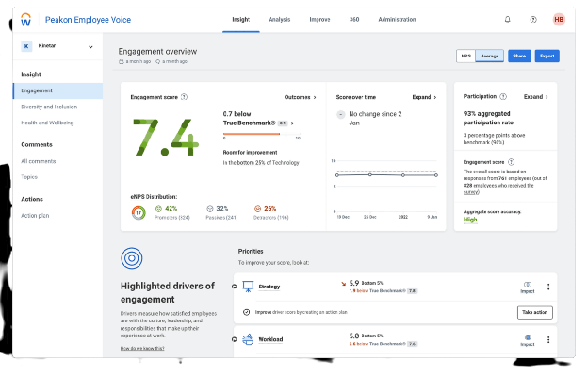Click the HB user avatar
Screen dimensions: 588x377
point(559,19)
